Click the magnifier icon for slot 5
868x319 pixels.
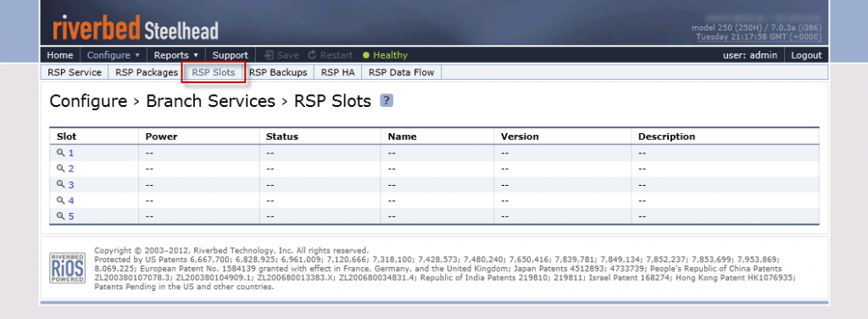coord(61,216)
